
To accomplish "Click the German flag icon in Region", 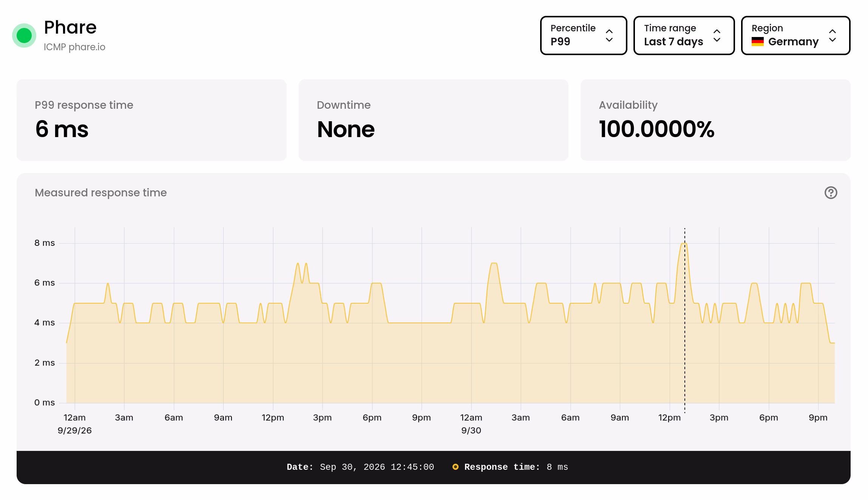I will [757, 42].
